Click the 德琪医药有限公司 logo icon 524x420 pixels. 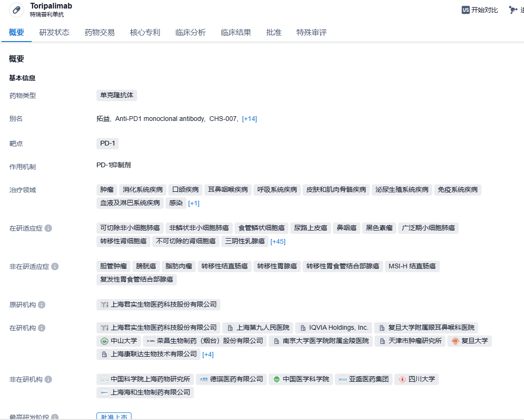click(x=203, y=379)
